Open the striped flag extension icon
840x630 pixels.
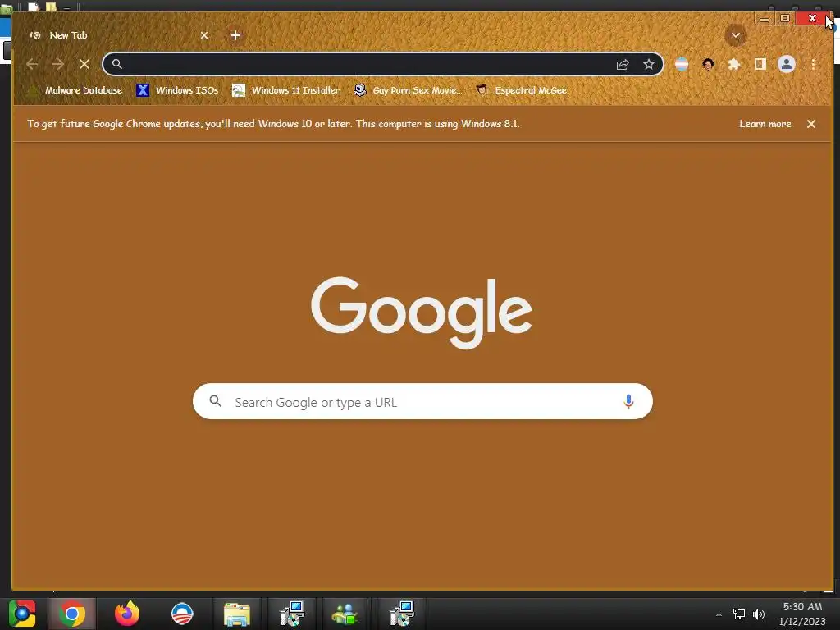point(682,64)
